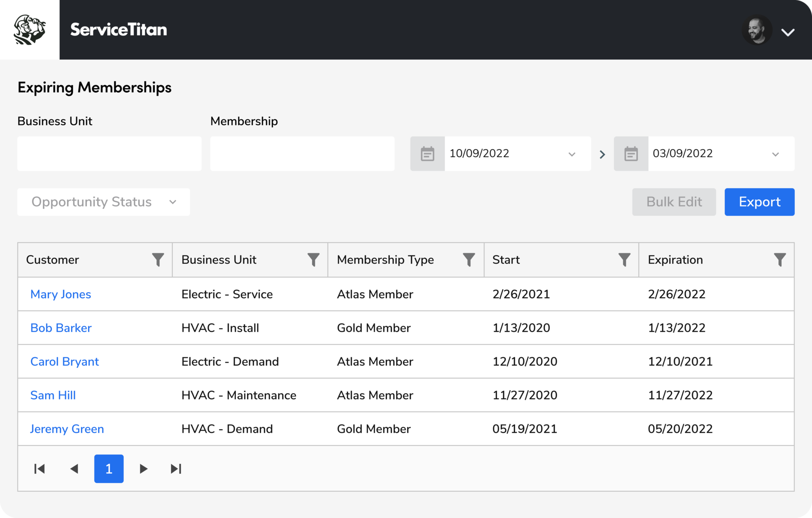Open the user profile menu chevron

789,32
